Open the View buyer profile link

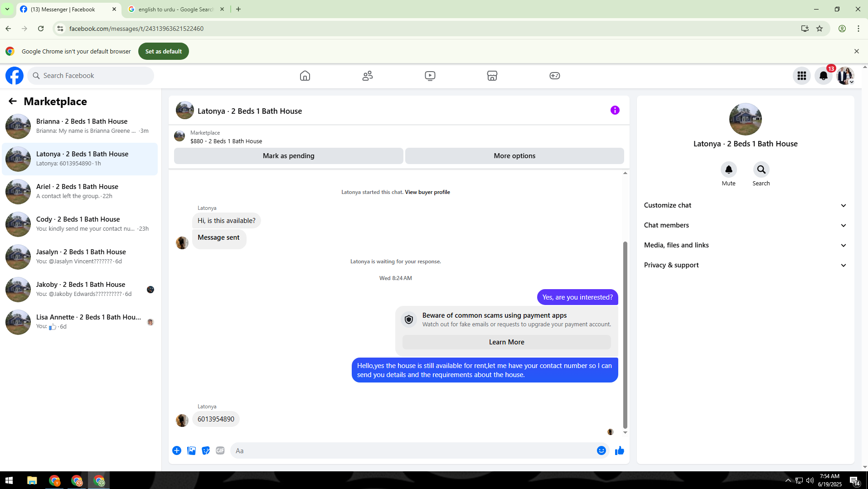pos(427,192)
